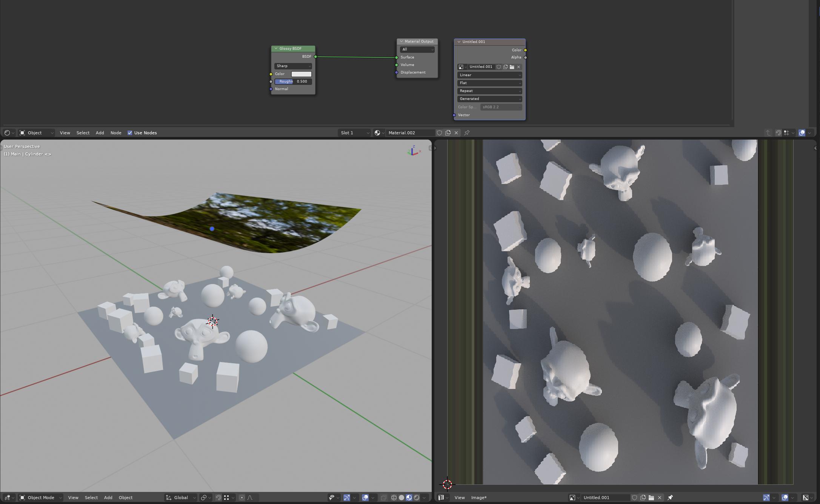Toggle viewport snapping magnet

(x=218, y=498)
